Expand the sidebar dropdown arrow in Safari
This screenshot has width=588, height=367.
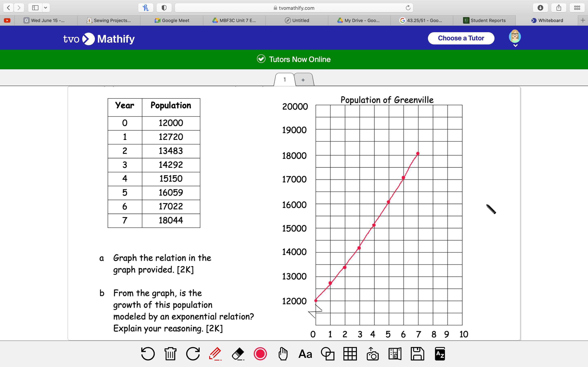(46, 8)
